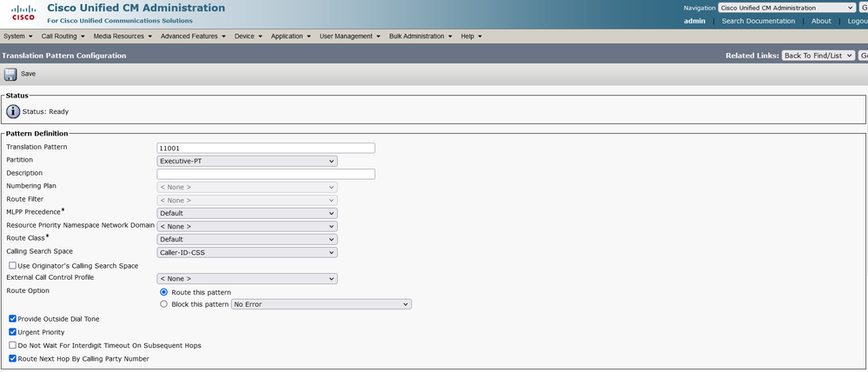
Task: Select Block this pattern radio button
Action: tap(163, 304)
